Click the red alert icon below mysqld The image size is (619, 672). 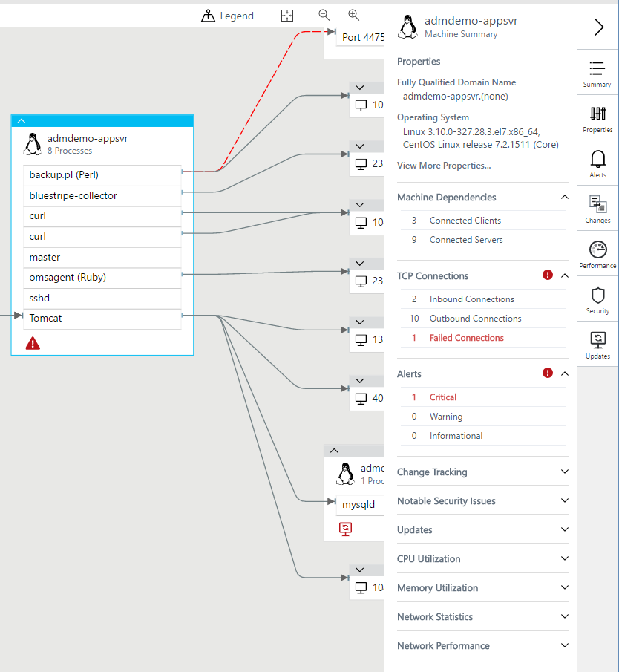[345, 529]
